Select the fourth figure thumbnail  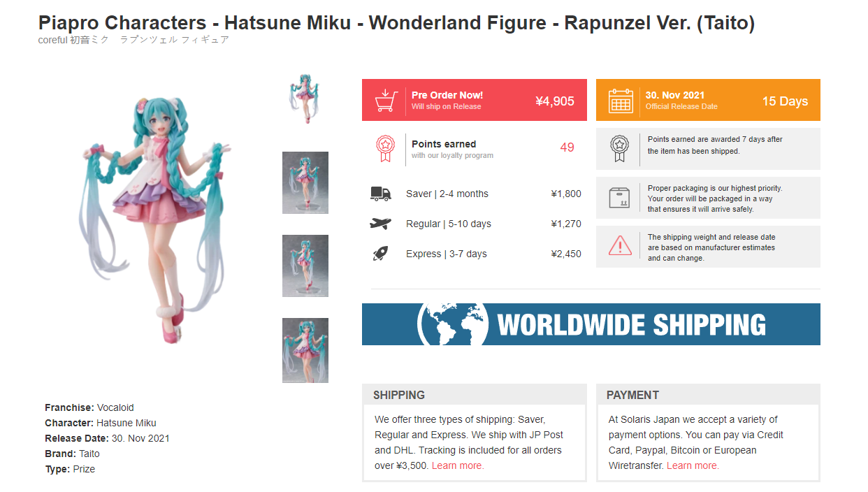click(305, 350)
